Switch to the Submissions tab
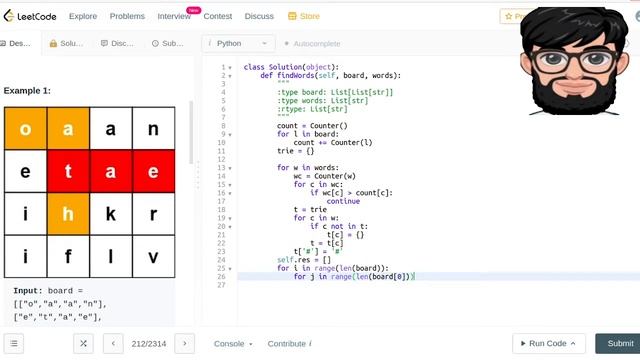The image size is (640, 360). pos(168,43)
